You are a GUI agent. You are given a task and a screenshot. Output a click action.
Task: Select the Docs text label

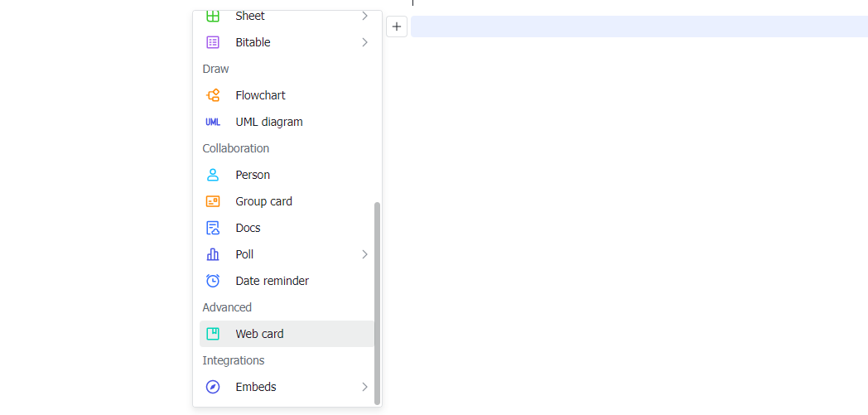click(x=248, y=228)
